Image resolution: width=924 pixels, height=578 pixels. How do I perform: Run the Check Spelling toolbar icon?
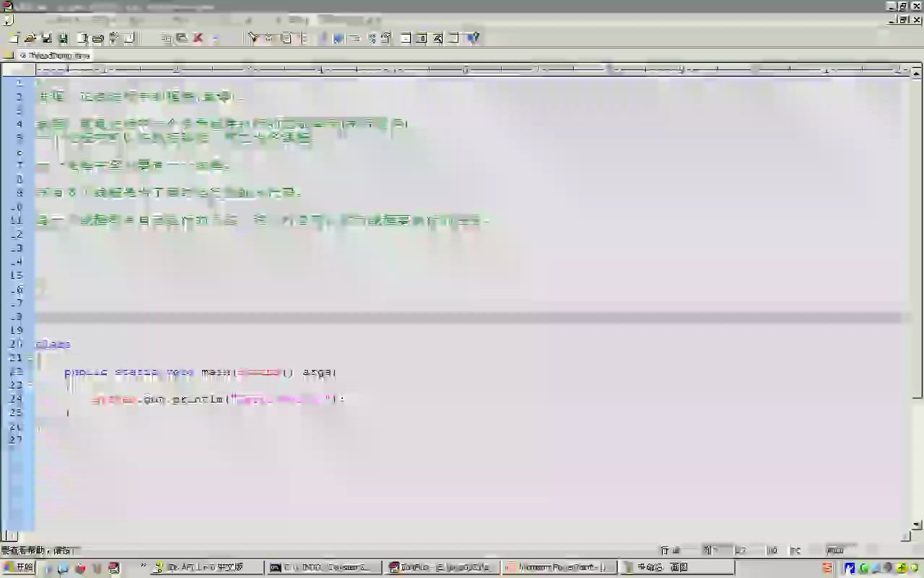114,38
